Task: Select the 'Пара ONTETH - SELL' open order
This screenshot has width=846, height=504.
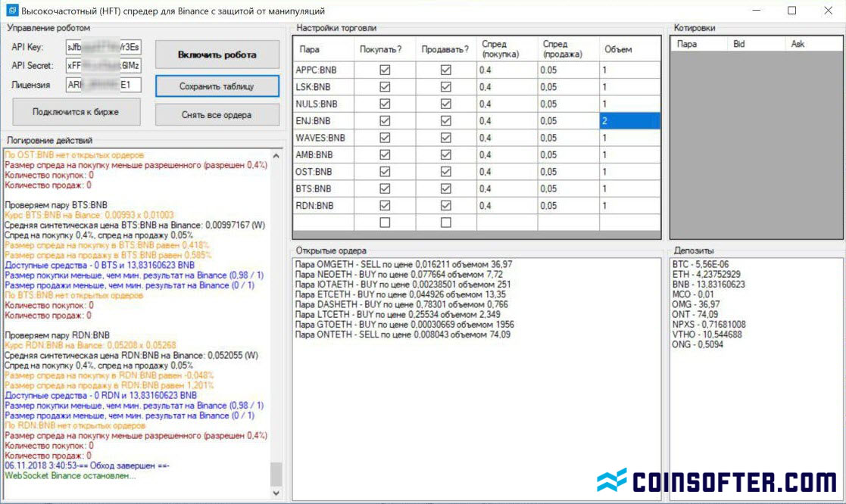Action: point(402,334)
